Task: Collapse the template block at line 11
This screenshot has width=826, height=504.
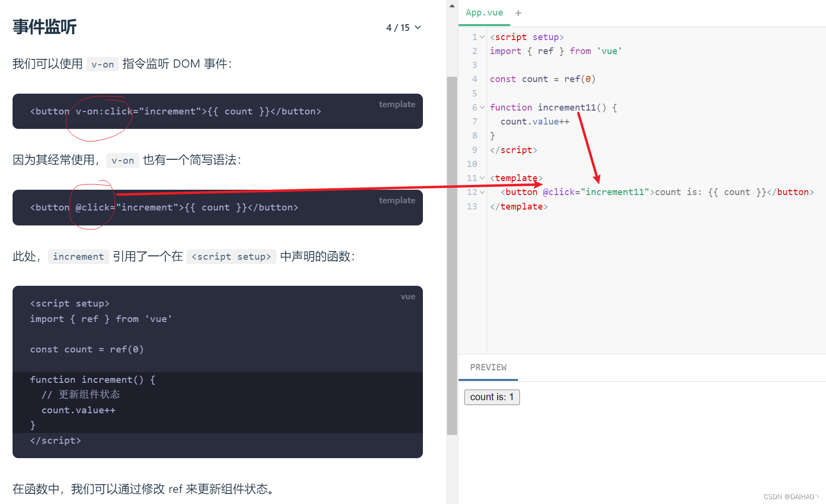Action: point(482,178)
